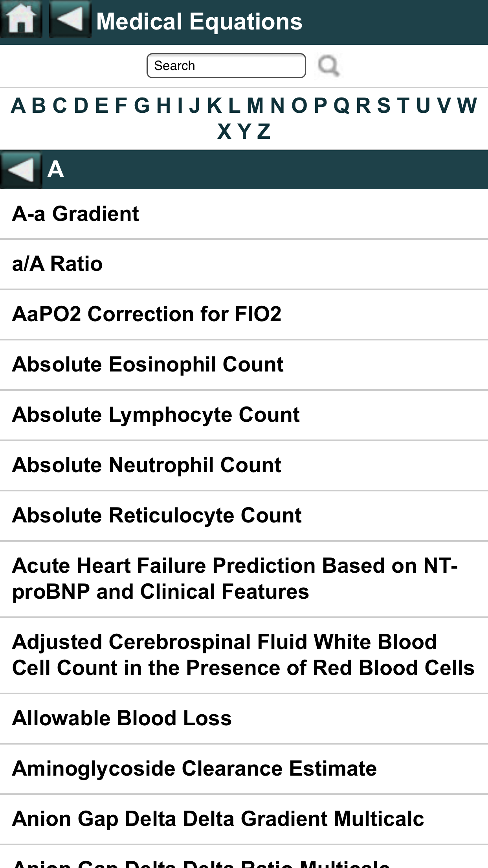Go to letter Z in alphabet index
The image size is (488, 868).
pos(264,131)
